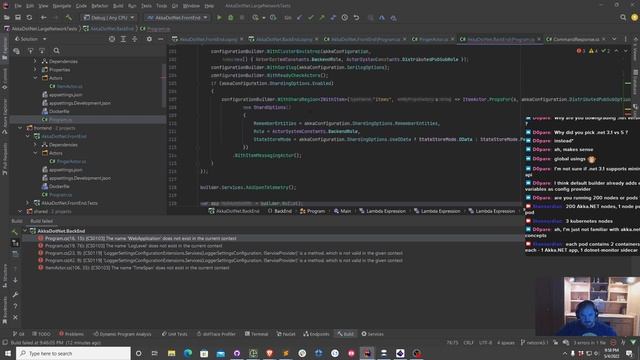Image resolution: width=640 pixels, height=360 pixels.
Task: Open the Dynamic Program Analysis tool window
Action: click(x=122, y=334)
